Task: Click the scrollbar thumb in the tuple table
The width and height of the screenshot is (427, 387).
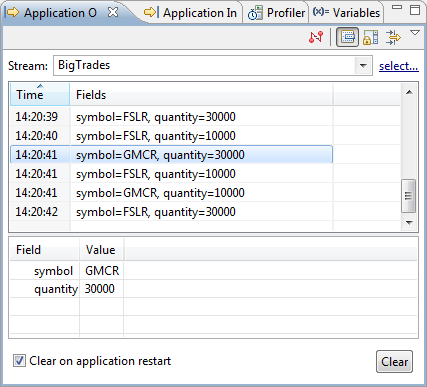Action: click(409, 196)
